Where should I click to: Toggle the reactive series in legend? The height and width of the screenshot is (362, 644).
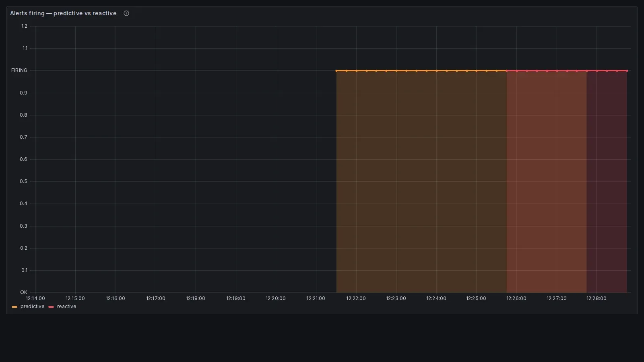[x=66, y=306]
